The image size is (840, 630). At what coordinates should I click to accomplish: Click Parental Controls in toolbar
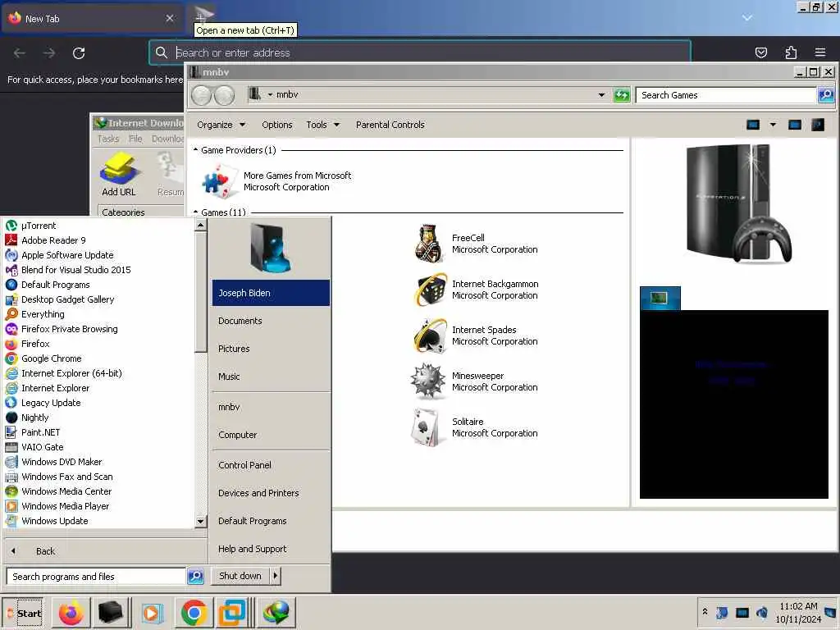point(390,125)
